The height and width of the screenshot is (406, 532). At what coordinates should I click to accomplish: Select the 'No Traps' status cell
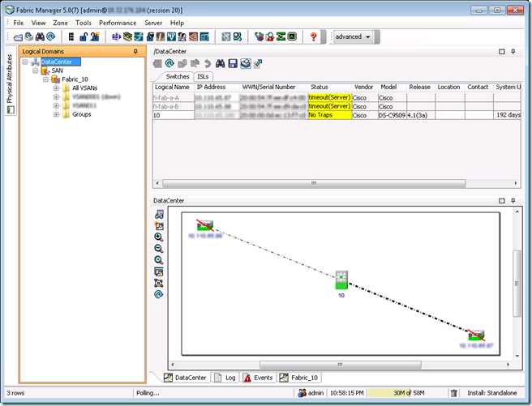[329, 115]
